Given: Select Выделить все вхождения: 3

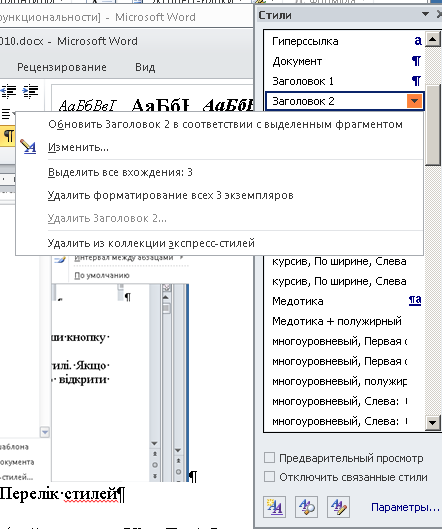Looking at the screenshot, I should pos(120,172).
